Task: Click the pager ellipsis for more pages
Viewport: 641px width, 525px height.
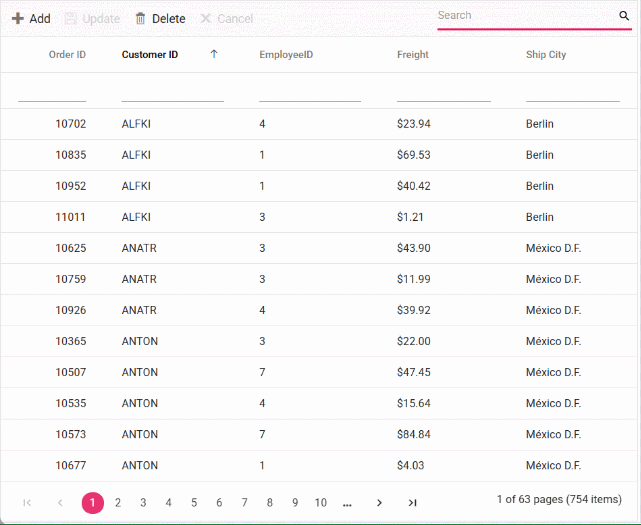Action: tap(347, 503)
